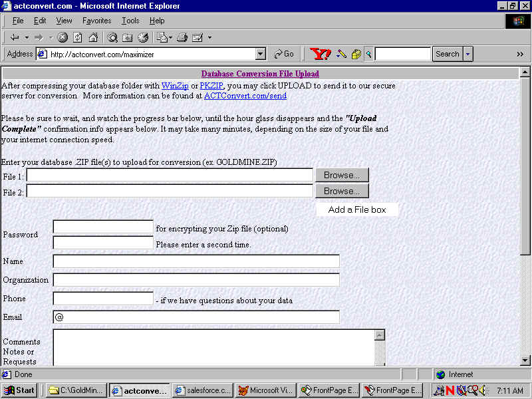Open the volume speaker icon in tray
Screen dimensions: 532x399
482,390
